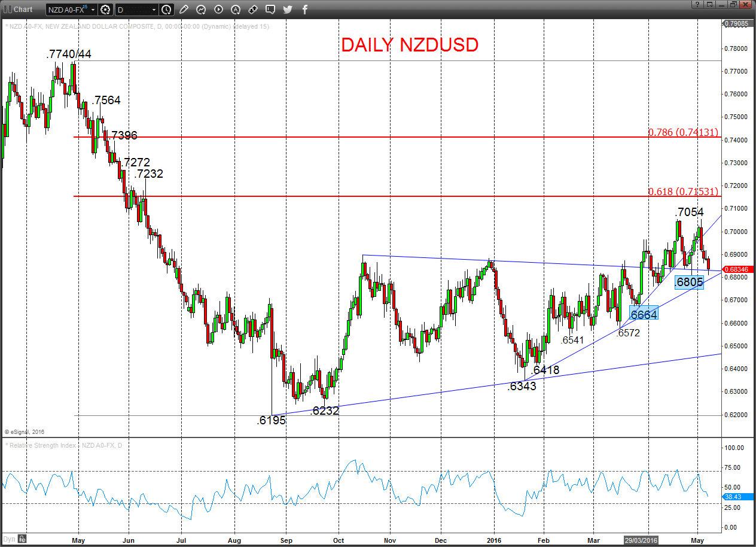
Task: Click the .6232 price annotation
Action: point(325,411)
